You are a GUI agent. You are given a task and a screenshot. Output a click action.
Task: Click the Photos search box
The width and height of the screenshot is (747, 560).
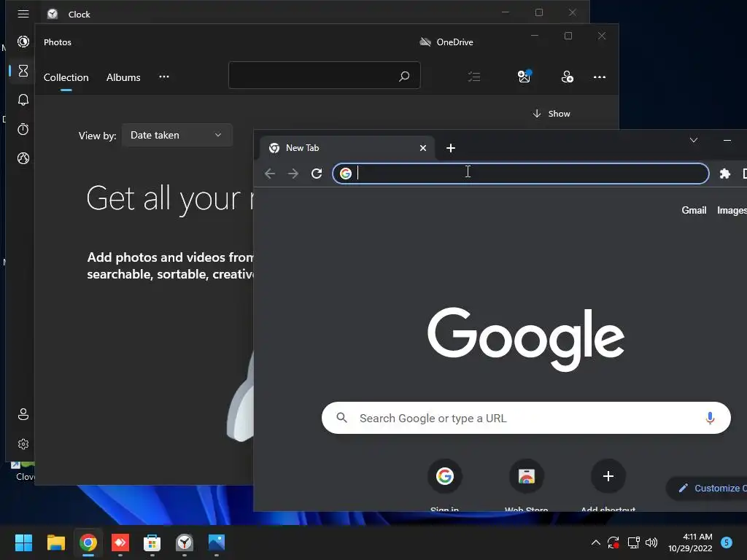pos(324,75)
